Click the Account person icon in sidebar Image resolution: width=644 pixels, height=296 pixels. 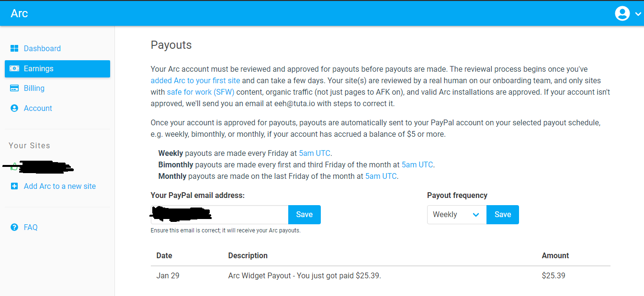(14, 108)
